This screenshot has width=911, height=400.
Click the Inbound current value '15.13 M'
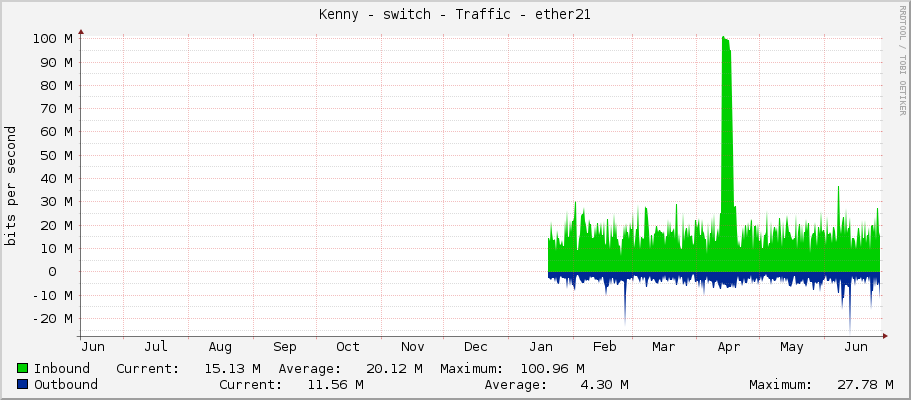tap(232, 369)
